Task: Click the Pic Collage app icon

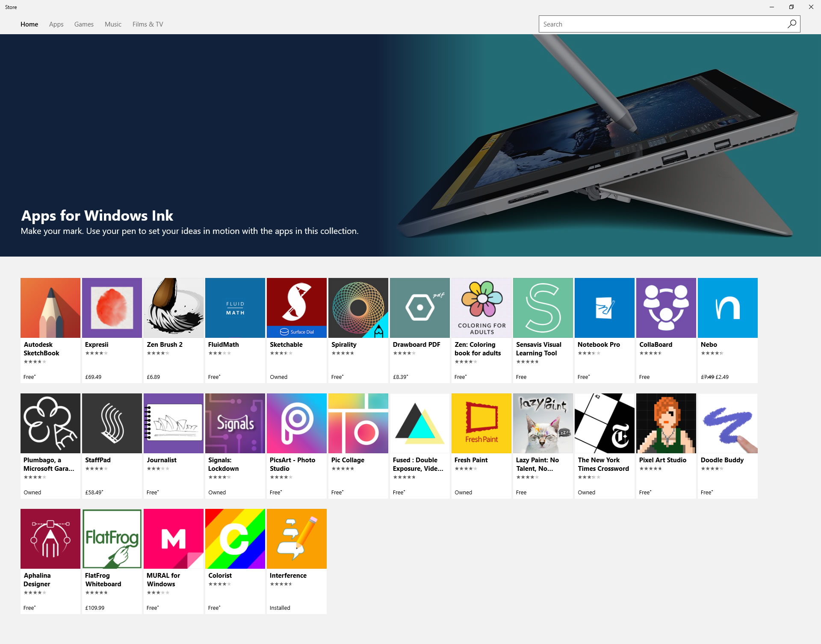Action: pos(358,423)
